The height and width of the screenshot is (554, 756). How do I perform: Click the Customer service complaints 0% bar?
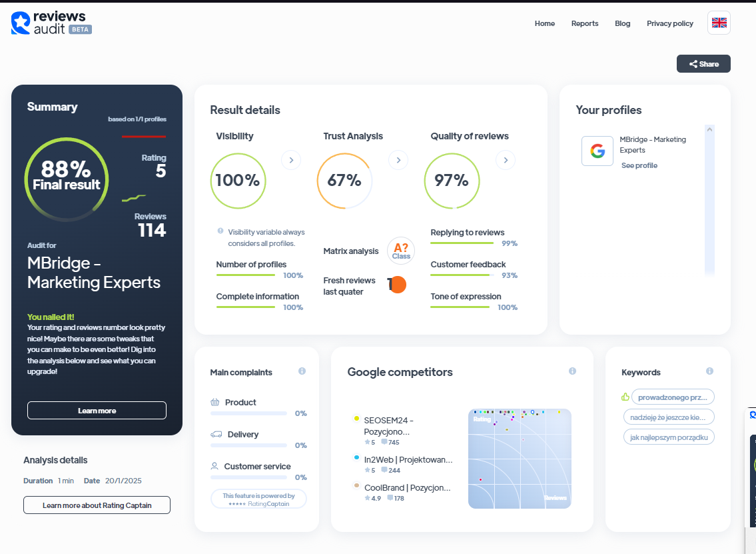[249, 477]
